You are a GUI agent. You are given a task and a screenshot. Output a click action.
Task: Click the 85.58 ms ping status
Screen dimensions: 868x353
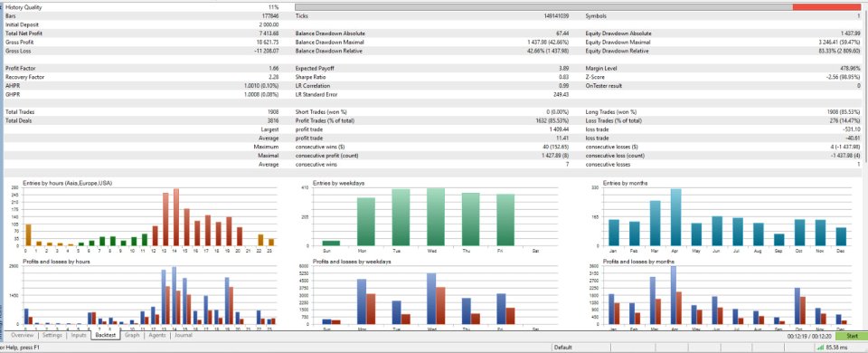(x=837, y=348)
